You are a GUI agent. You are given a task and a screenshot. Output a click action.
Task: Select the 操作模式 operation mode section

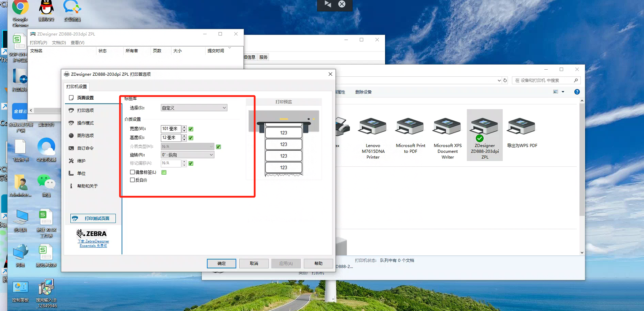[x=85, y=123]
